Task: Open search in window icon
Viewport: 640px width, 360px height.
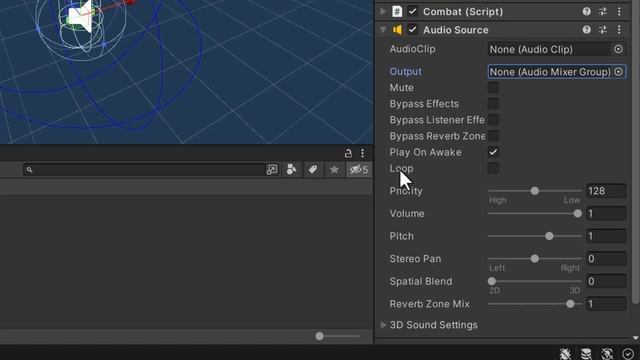Action: tap(272, 169)
